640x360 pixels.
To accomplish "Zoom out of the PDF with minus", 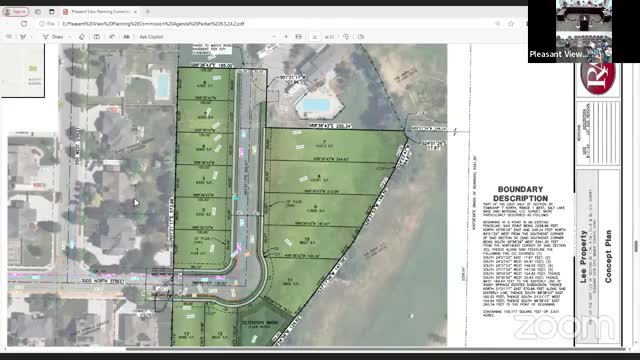I will click(274, 37).
